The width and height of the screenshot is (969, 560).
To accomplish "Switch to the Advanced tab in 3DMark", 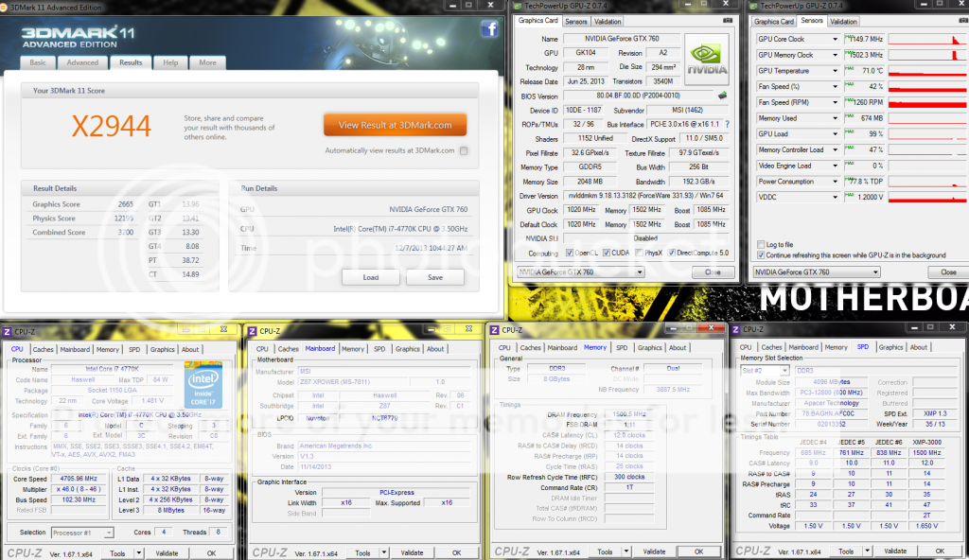I will pyautogui.click(x=82, y=62).
